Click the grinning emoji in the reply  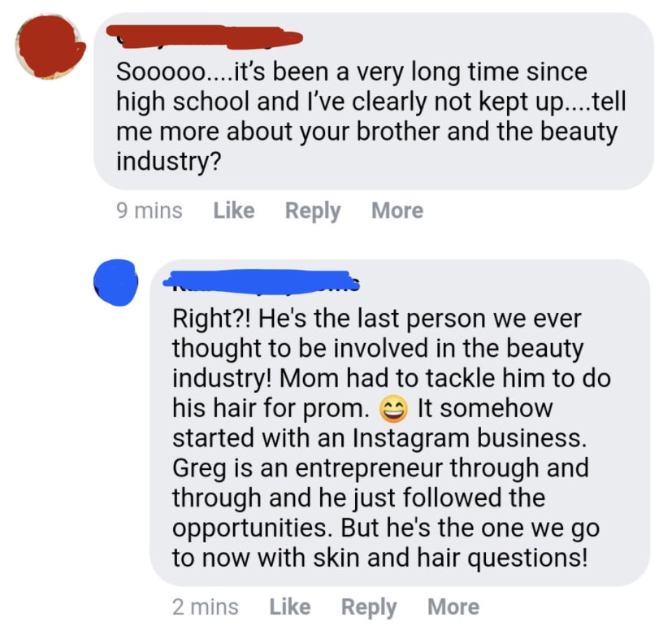point(392,409)
